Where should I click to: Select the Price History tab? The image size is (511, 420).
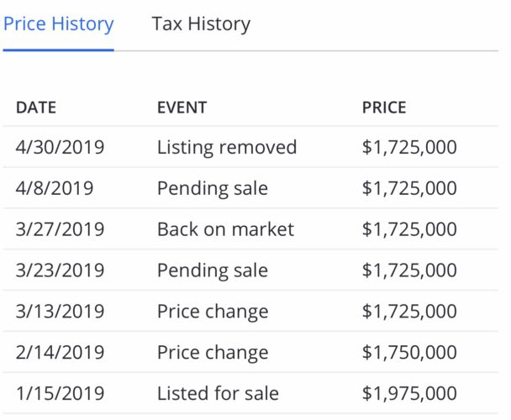tap(58, 24)
